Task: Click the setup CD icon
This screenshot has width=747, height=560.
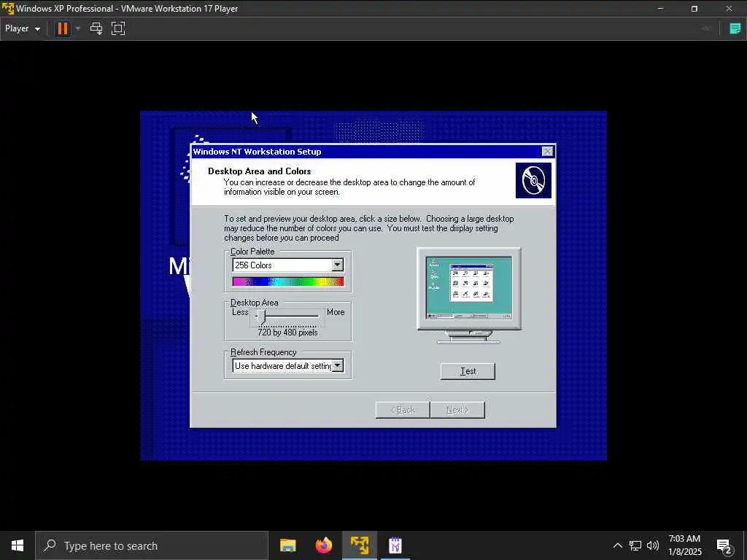Action: click(x=533, y=181)
